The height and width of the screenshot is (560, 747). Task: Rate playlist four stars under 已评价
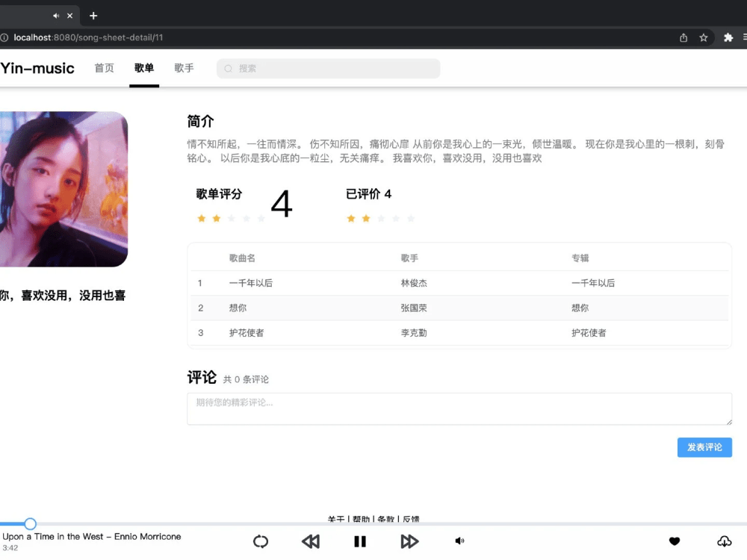(396, 219)
